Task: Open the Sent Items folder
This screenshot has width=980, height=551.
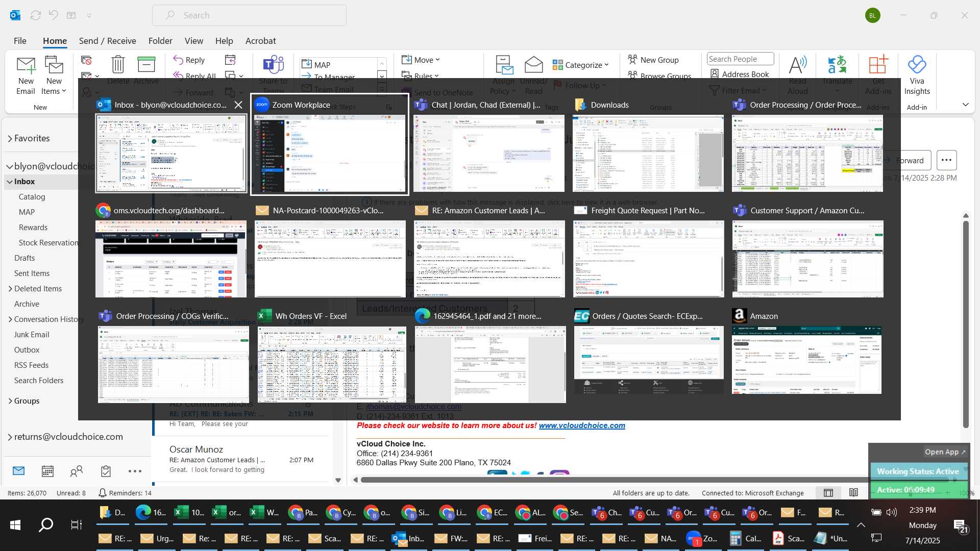Action: (x=32, y=273)
